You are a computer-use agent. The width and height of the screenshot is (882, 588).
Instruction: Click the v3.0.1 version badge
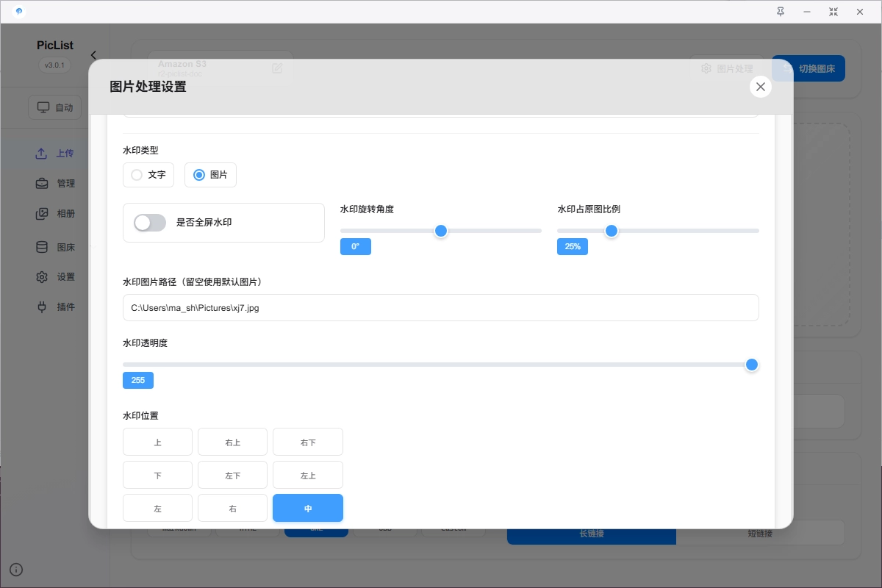(x=54, y=65)
